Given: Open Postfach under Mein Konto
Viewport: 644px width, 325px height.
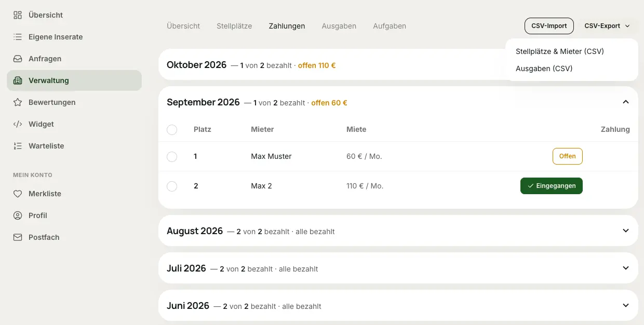Looking at the screenshot, I should click(x=74, y=237).
